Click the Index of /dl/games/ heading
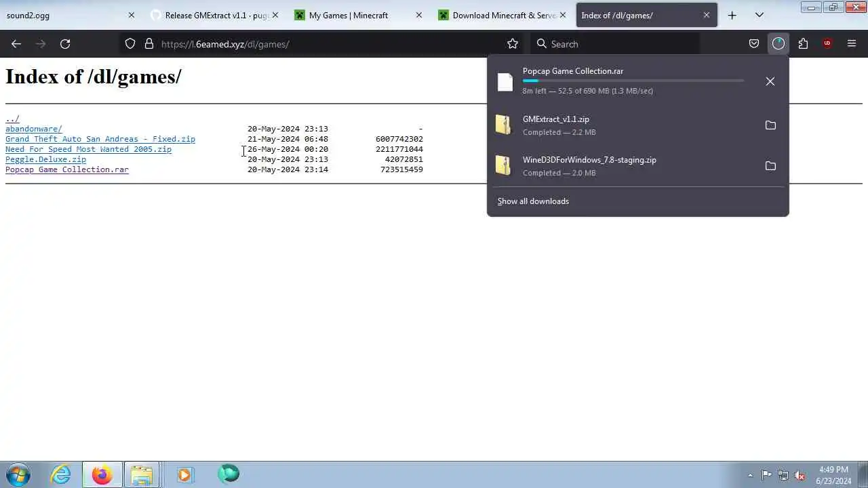 (94, 77)
